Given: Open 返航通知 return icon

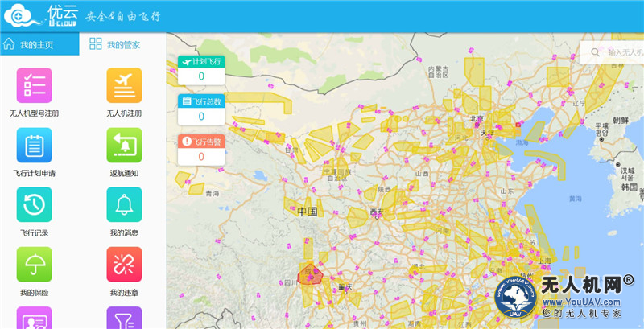Looking at the screenshot, I should pyautogui.click(x=124, y=145).
